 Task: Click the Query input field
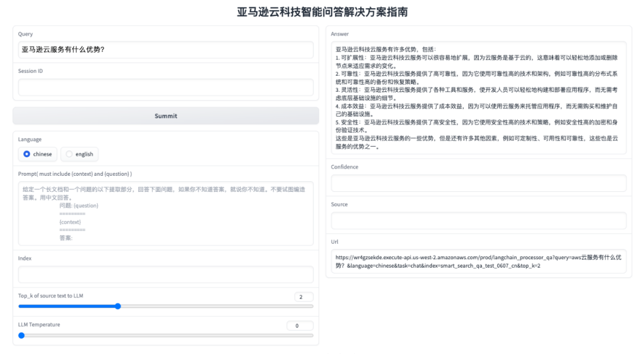166,49
